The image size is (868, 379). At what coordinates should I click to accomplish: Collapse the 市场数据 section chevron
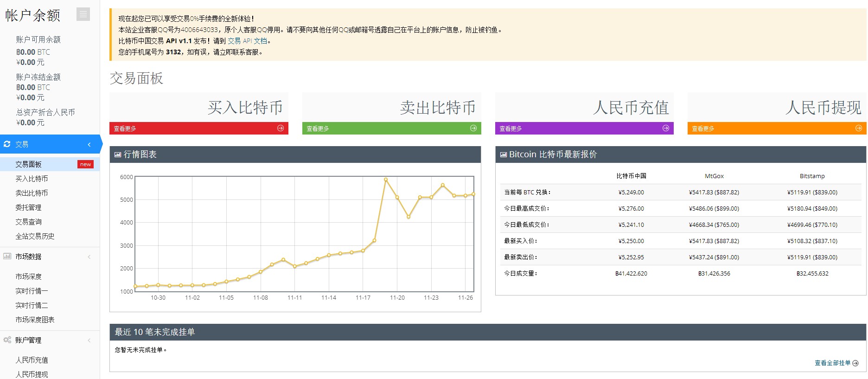[x=89, y=257]
